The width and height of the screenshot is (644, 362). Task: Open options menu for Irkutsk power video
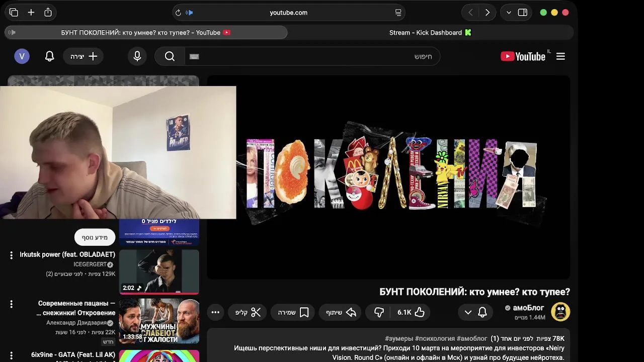11,255
